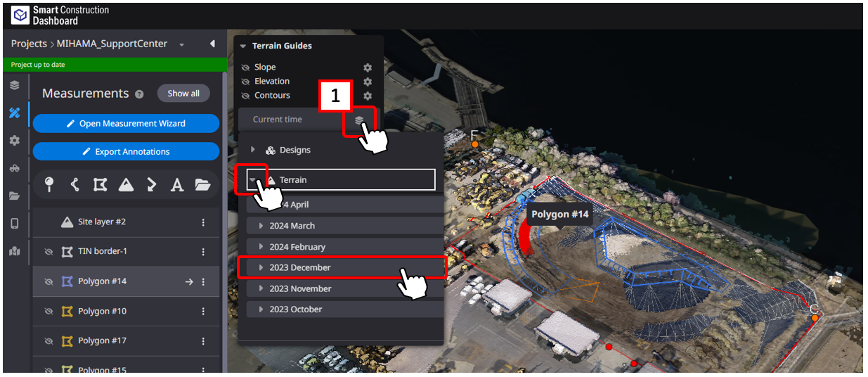This screenshot has width=868, height=377.
Task: Select the polygon measurement tool
Action: (x=100, y=184)
